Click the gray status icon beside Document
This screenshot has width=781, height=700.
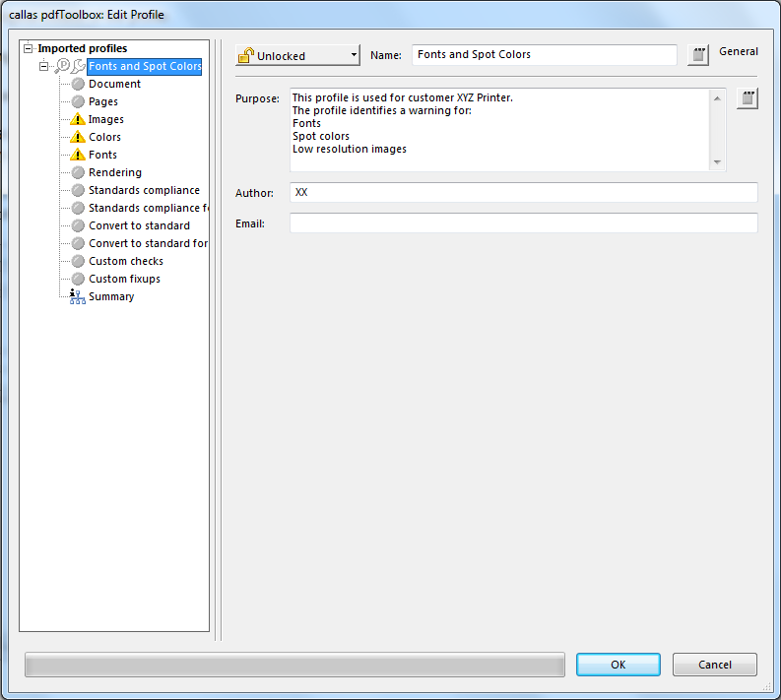(x=78, y=84)
